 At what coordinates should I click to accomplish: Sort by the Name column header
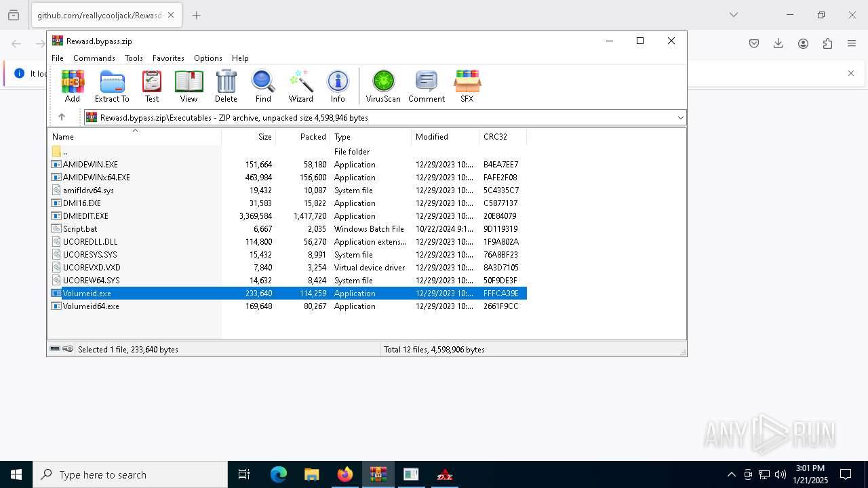134,137
